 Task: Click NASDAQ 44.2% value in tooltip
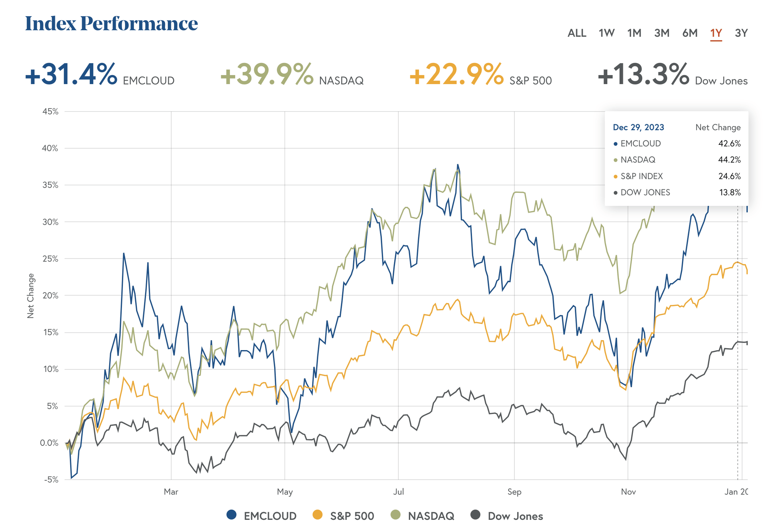pos(729,160)
